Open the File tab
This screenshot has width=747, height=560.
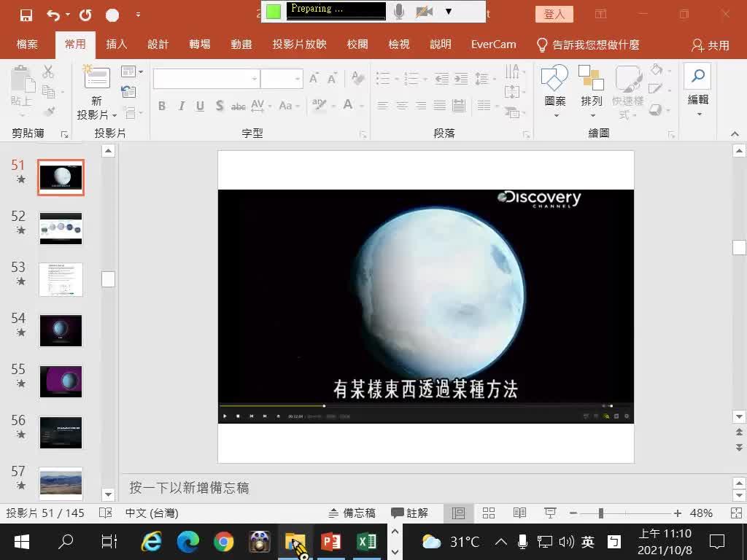[x=27, y=44]
